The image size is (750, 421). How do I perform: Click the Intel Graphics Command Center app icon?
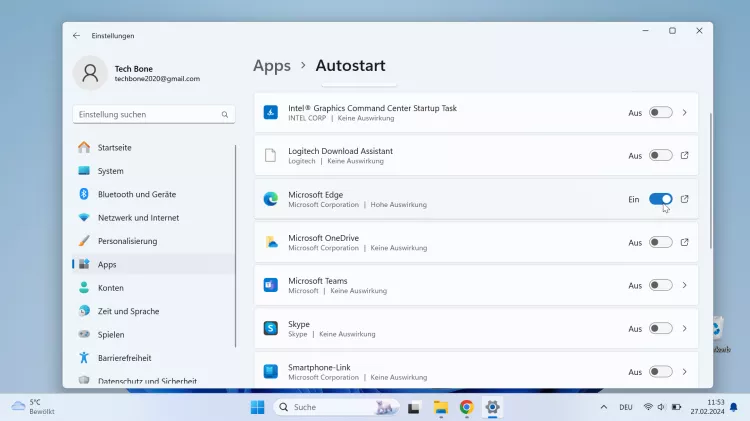coord(271,112)
